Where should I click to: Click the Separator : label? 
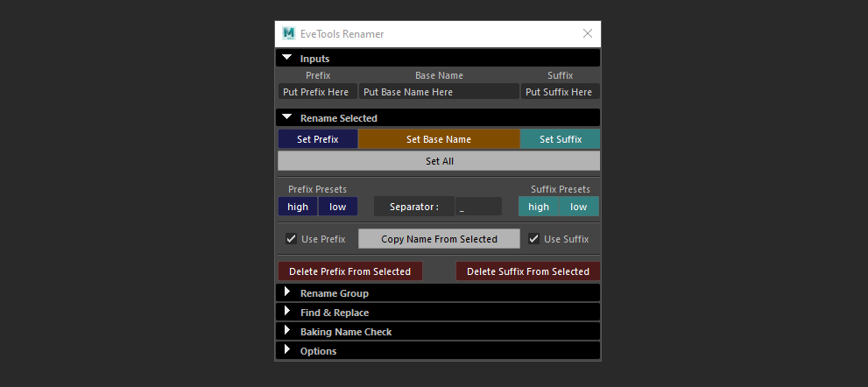(x=414, y=207)
